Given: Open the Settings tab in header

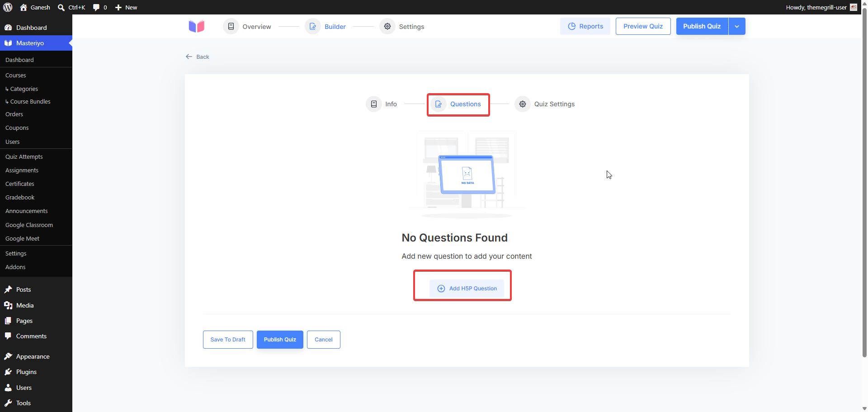Looking at the screenshot, I should (401, 26).
